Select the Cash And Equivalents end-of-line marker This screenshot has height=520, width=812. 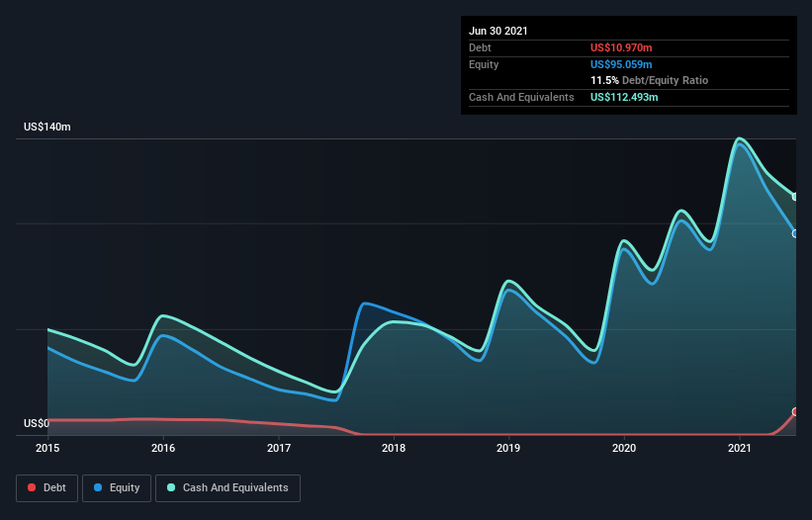795,197
